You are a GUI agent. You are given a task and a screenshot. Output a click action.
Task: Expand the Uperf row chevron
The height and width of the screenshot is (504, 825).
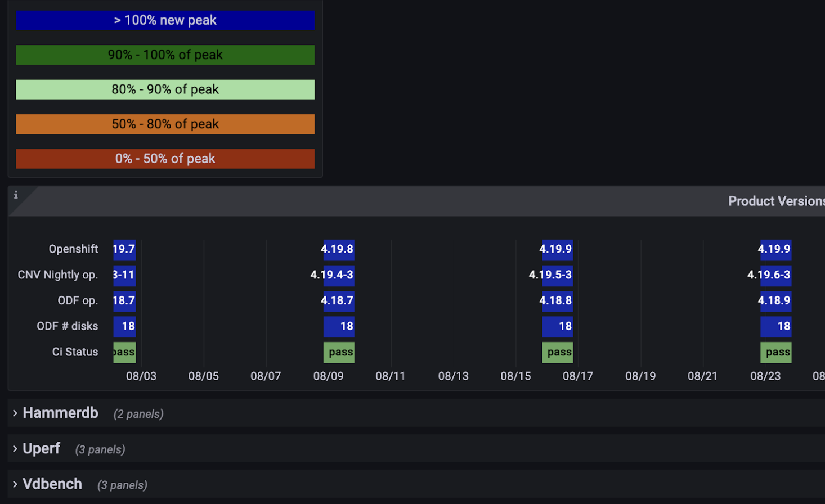15,449
